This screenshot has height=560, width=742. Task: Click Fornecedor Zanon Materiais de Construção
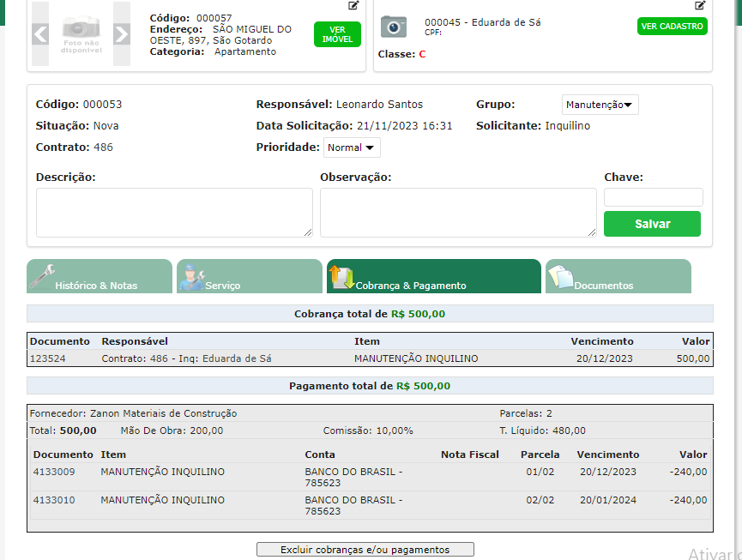click(x=134, y=413)
